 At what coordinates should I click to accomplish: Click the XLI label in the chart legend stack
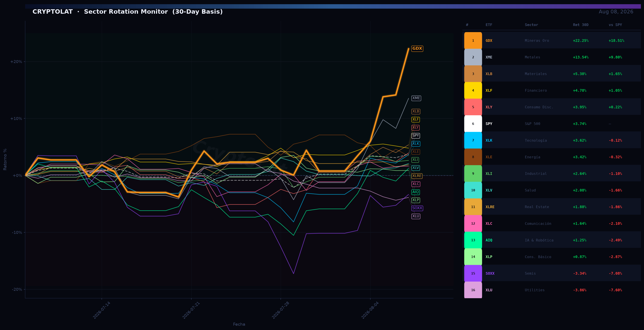pos(415,160)
